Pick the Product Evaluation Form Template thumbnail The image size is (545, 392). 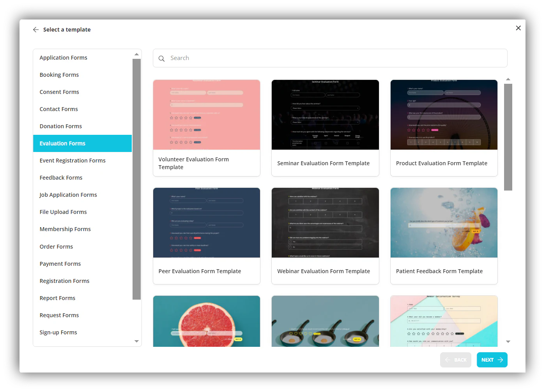(x=444, y=115)
